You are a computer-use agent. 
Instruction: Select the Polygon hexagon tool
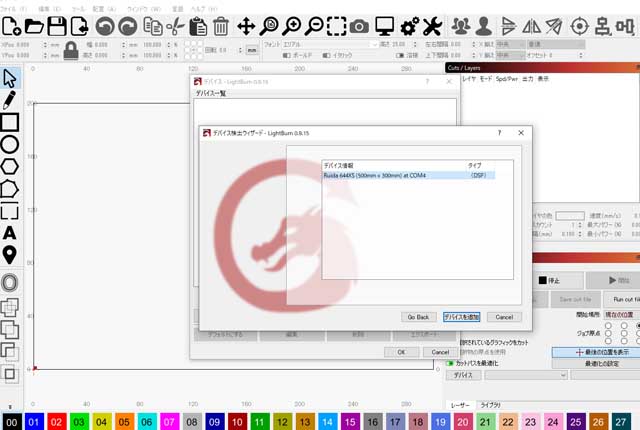tap(9, 166)
